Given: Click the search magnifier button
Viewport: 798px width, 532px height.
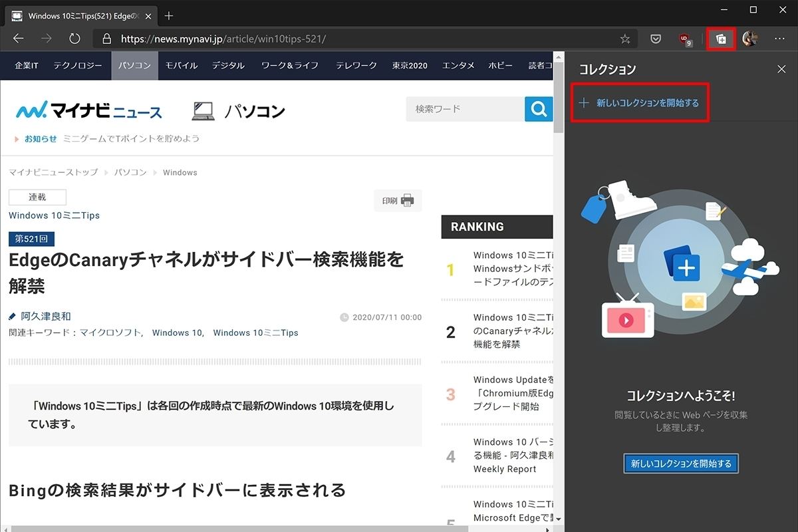Looking at the screenshot, I should (539, 109).
